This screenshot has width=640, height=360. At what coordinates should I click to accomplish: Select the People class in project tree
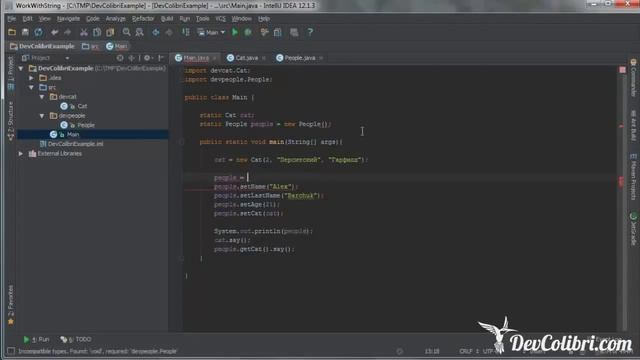tap(78, 125)
